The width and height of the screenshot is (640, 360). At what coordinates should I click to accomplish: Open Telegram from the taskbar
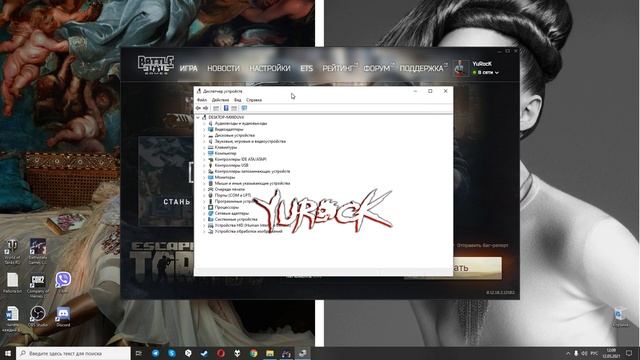156,353
